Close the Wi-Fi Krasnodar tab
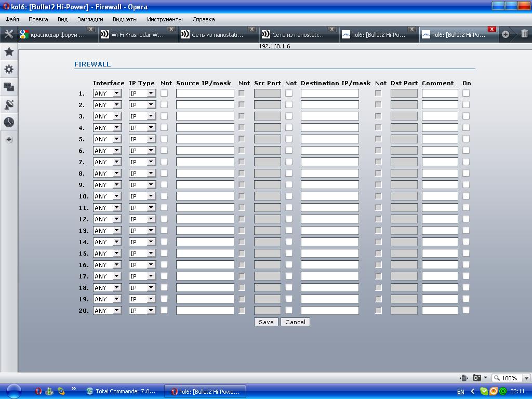532x399 pixels. (171, 29)
